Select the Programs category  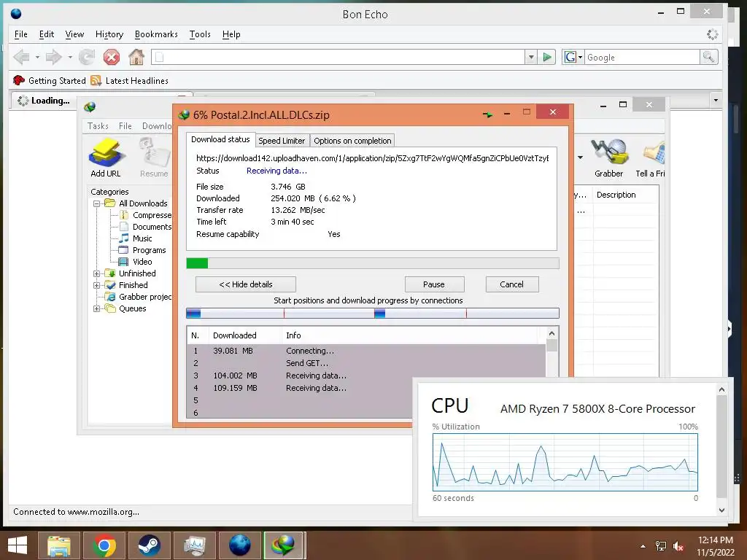(x=142, y=250)
